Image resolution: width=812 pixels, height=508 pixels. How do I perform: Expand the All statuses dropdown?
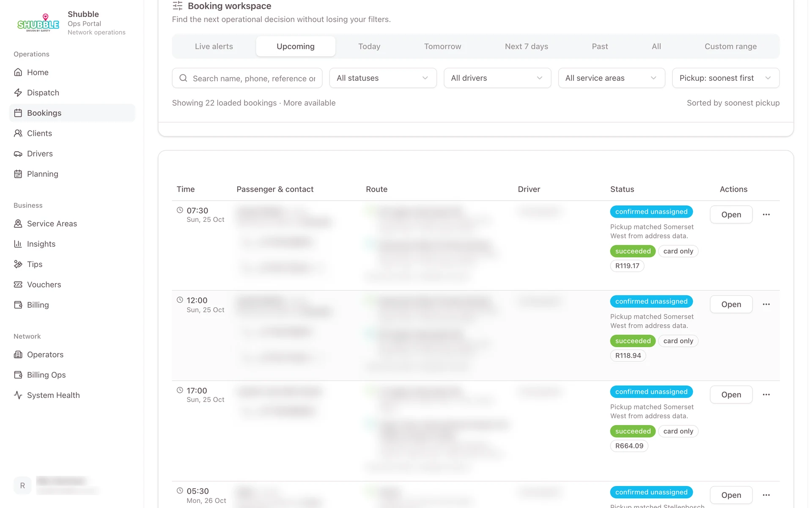[383, 78]
